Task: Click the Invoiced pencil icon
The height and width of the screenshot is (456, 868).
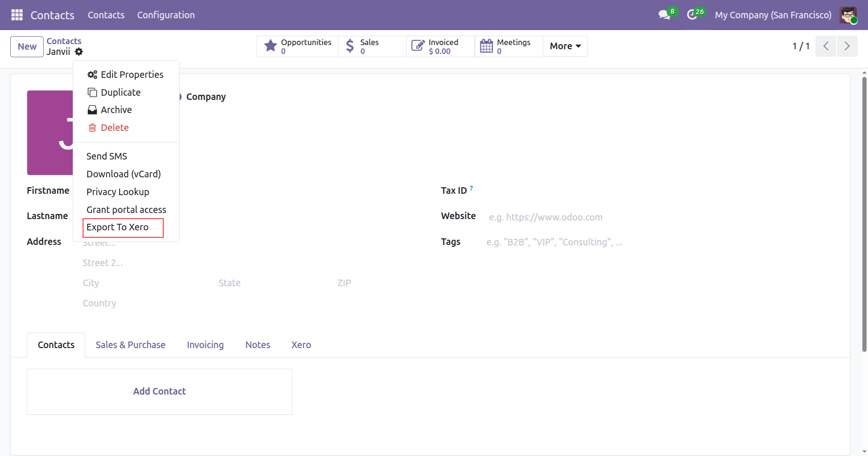Action: click(418, 46)
